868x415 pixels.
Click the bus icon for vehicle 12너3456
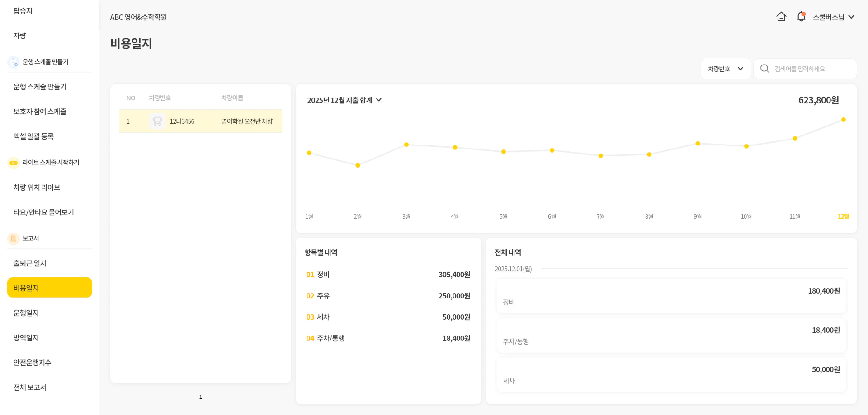pyautogui.click(x=157, y=121)
